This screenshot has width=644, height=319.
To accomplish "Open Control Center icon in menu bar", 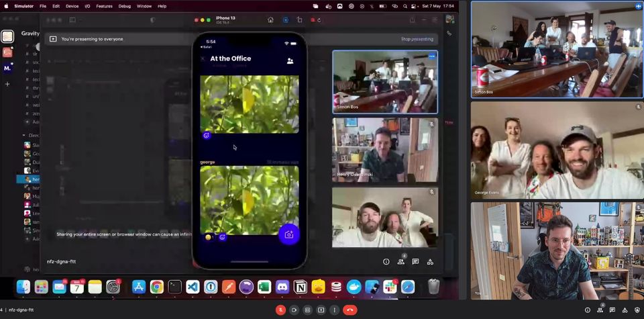I will [414, 6].
